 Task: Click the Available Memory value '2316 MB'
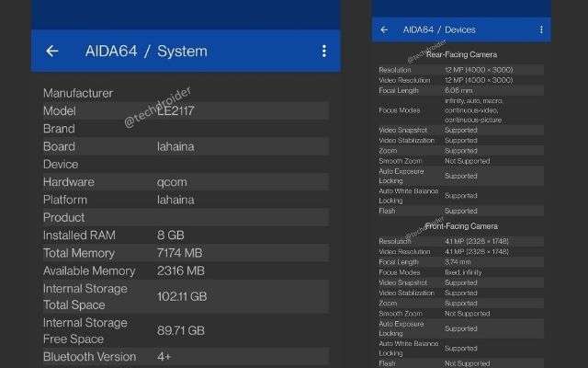click(181, 270)
